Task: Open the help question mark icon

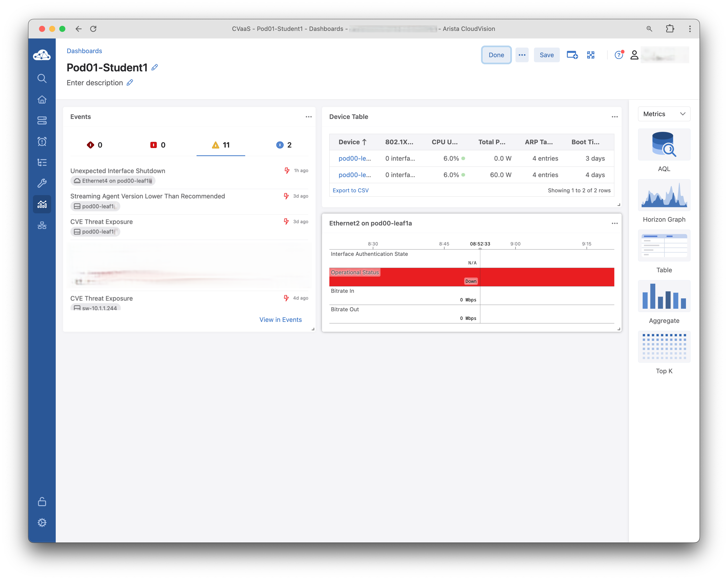Action: (618, 55)
